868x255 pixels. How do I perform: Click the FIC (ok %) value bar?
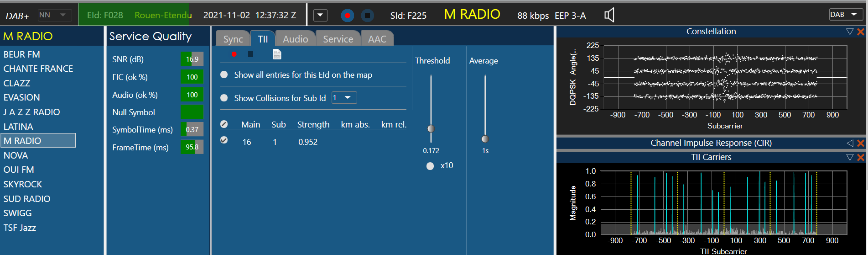pyautogui.click(x=192, y=77)
